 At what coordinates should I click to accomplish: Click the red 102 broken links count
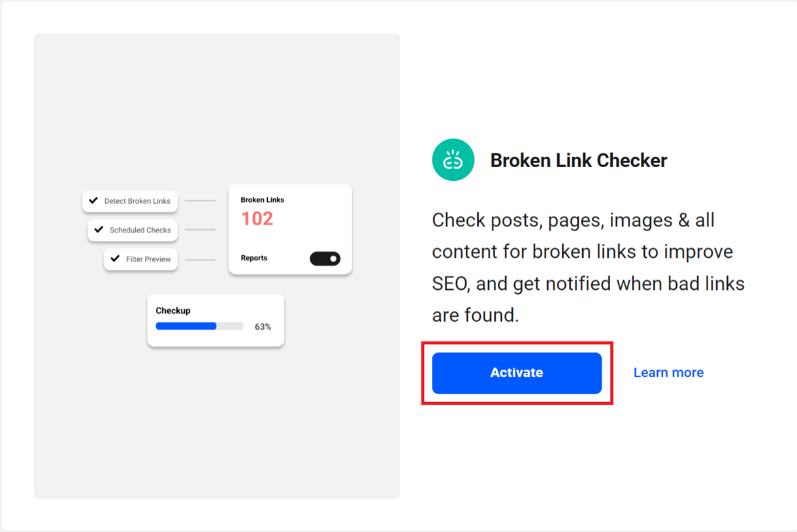click(257, 219)
